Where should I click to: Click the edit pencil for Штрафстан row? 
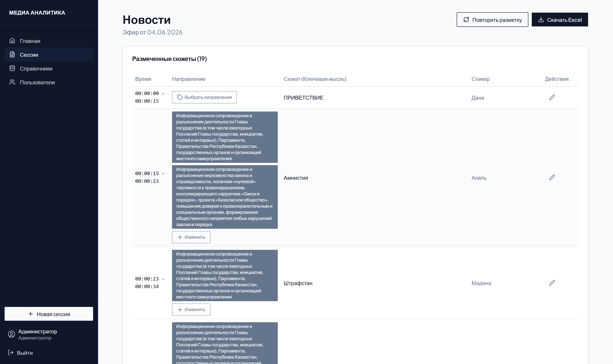coord(552,283)
